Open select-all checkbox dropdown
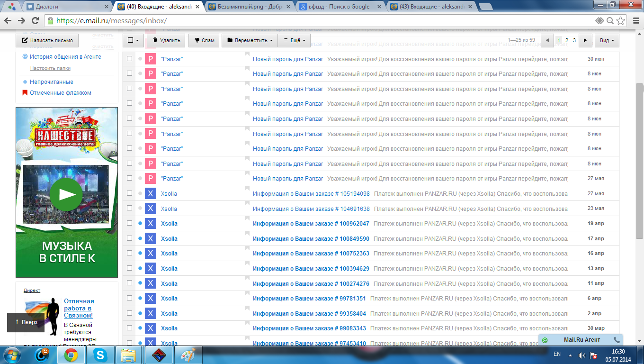Viewport: 644px width, 364px height. [133, 41]
